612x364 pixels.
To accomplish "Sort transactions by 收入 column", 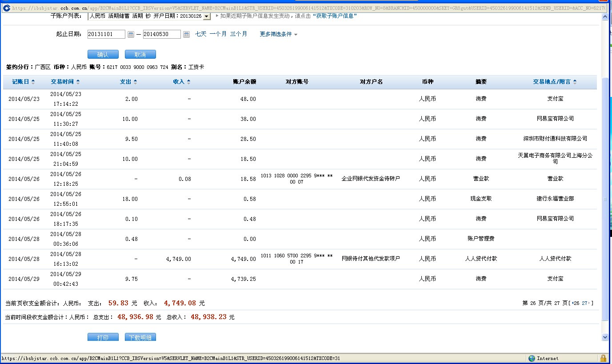I will click(x=182, y=82).
